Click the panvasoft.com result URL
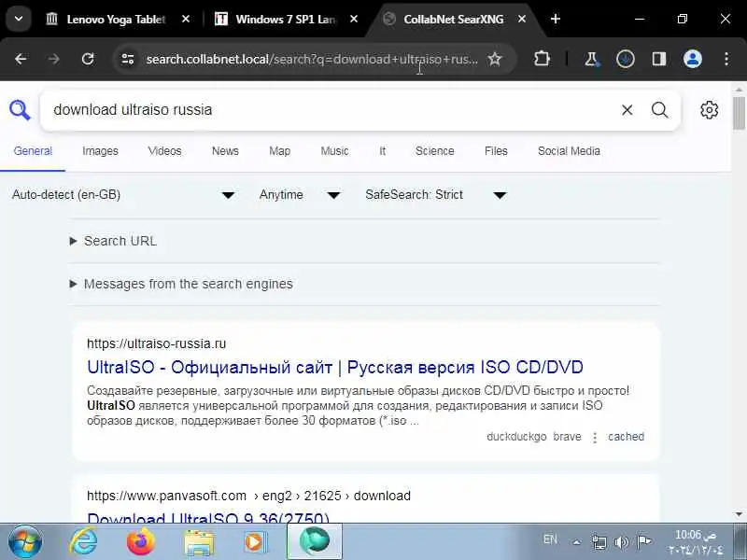This screenshot has width=747, height=560. tap(248, 496)
